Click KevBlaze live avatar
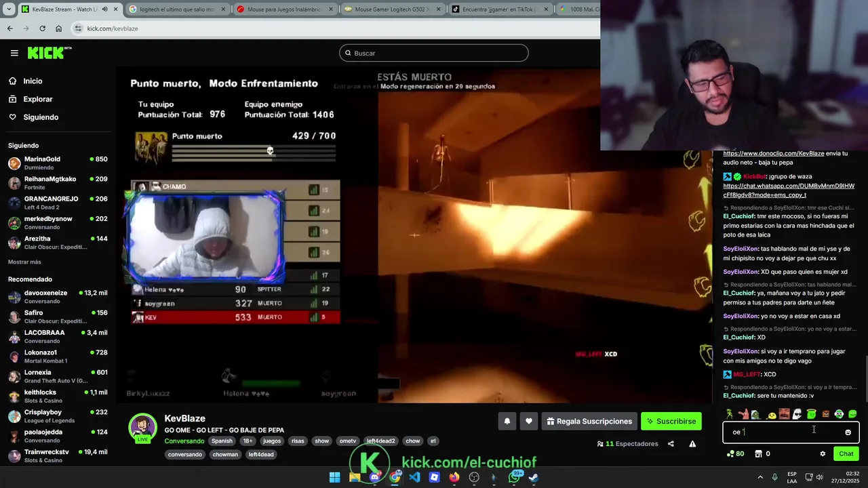 [x=143, y=428]
